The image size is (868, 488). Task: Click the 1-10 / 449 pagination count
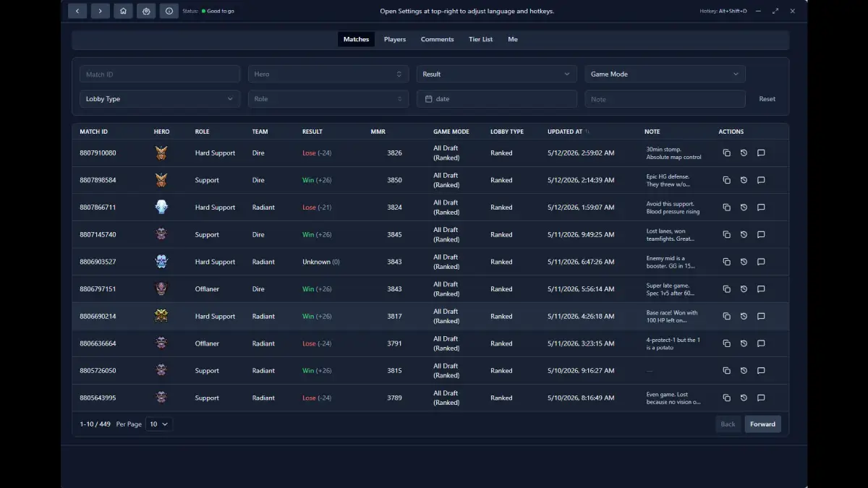point(95,424)
